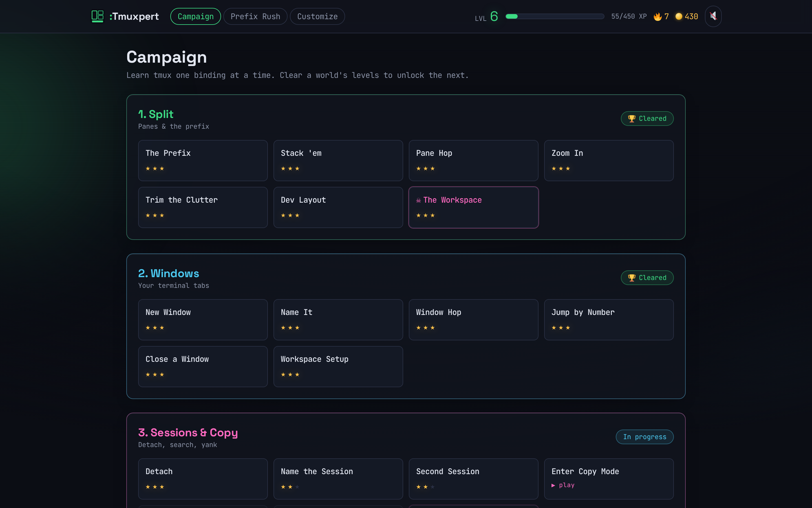Open the New Window level
Viewport: 812px width, 508px height.
[203, 320]
